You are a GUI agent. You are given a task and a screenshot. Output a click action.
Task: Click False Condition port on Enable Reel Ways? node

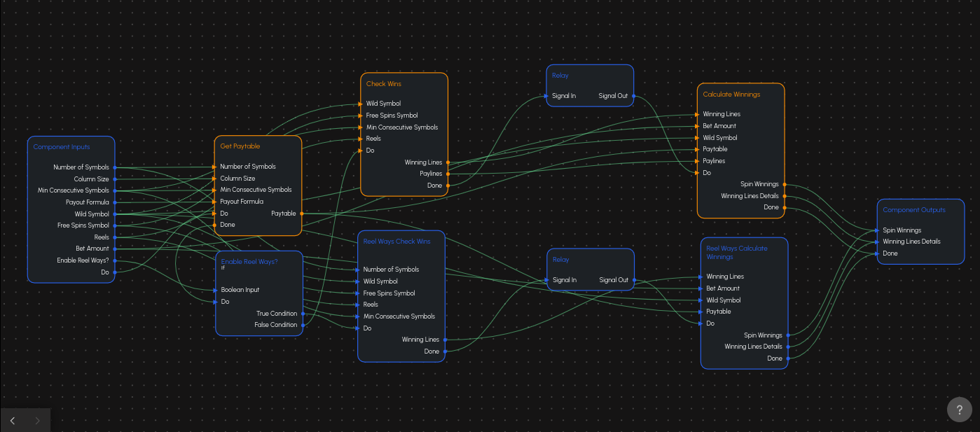click(x=303, y=325)
